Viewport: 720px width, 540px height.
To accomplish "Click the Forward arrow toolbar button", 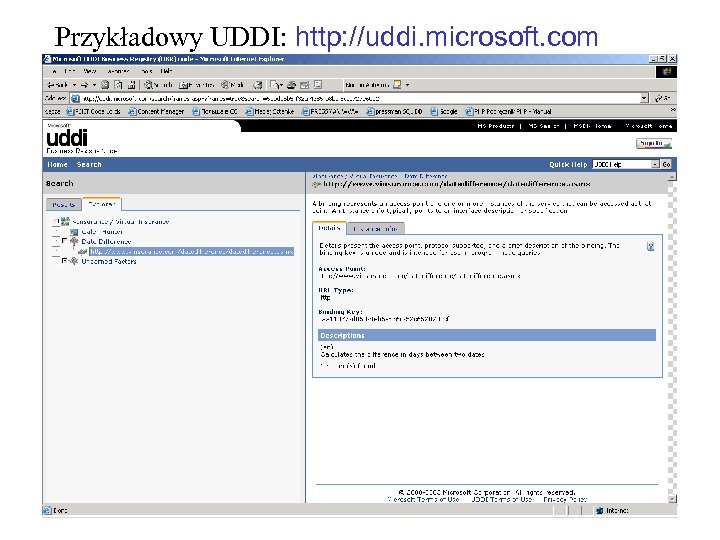I will 84,85.
